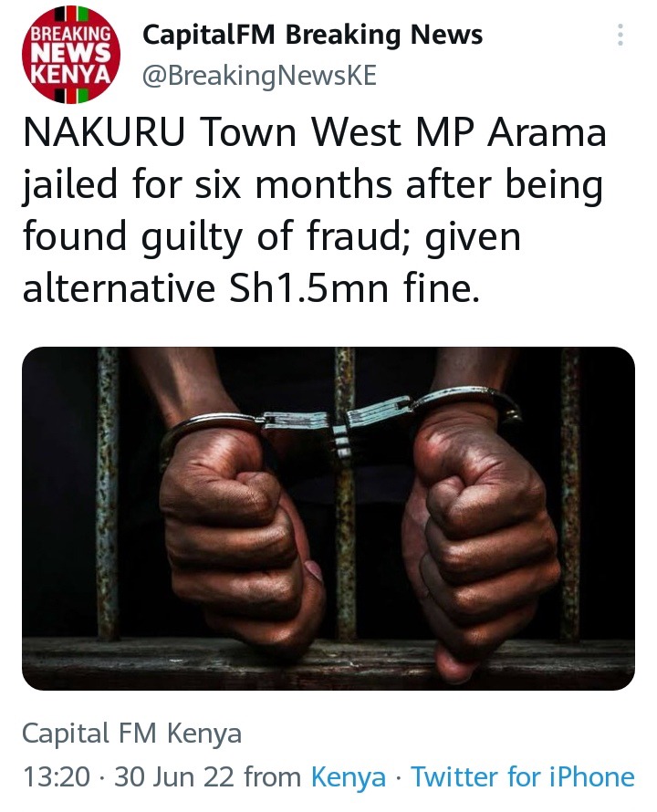Click the Capital FM Kenya card caption
657x812 pixels.
[x=131, y=733]
